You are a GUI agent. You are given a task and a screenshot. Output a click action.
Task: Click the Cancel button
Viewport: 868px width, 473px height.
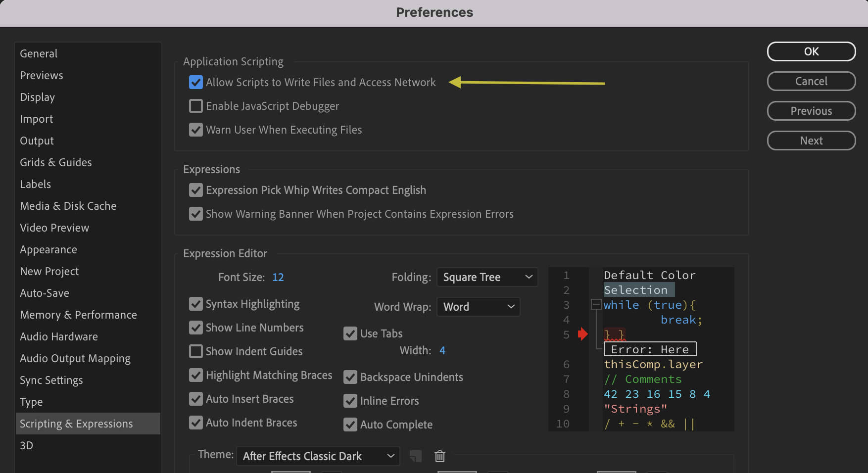coord(811,81)
